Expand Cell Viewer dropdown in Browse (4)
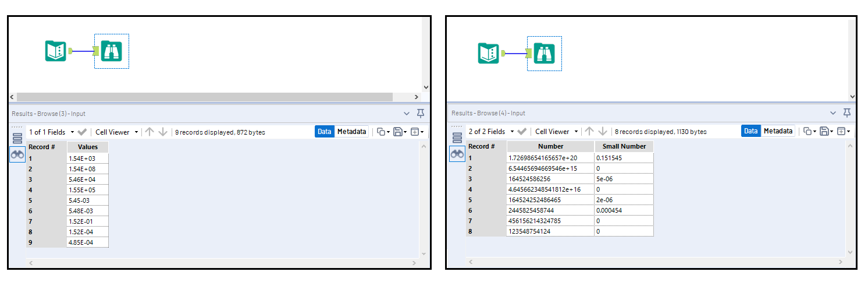The height and width of the screenshot is (282, 868). pyautogui.click(x=557, y=132)
